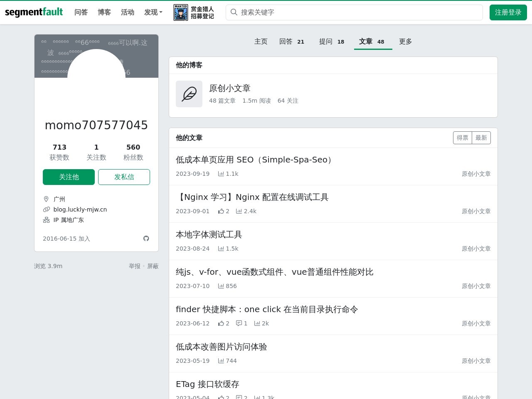532x399 pixels.
Task: Open the 更多 profile tab menu
Action: coord(405,42)
